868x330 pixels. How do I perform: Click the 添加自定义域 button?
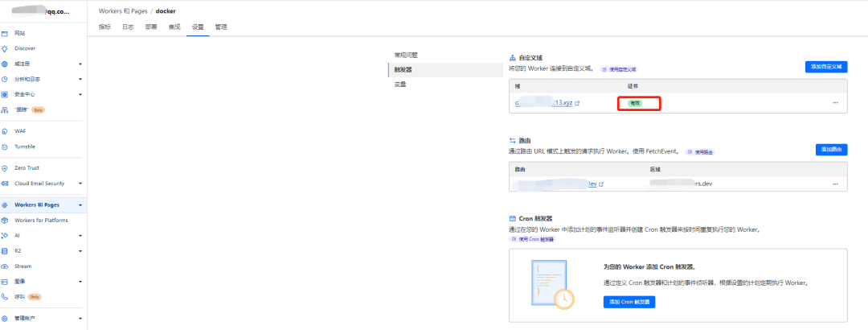826,67
